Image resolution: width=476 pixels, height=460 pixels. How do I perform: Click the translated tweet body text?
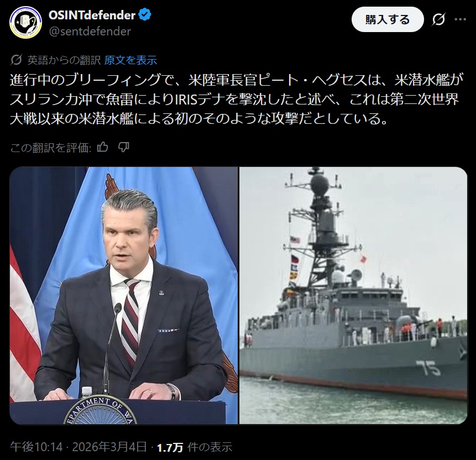(x=237, y=99)
